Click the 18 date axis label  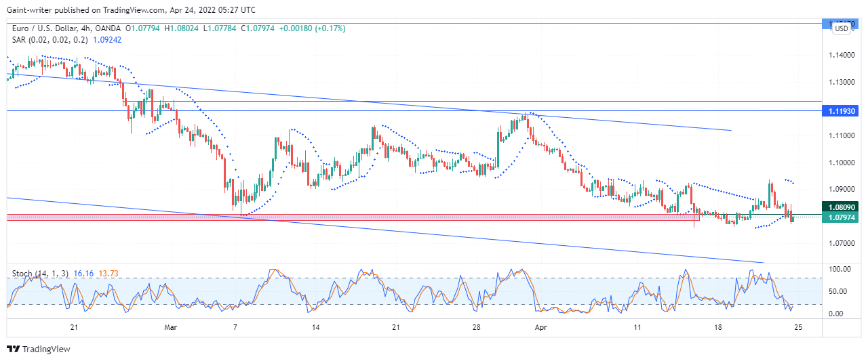(x=717, y=327)
